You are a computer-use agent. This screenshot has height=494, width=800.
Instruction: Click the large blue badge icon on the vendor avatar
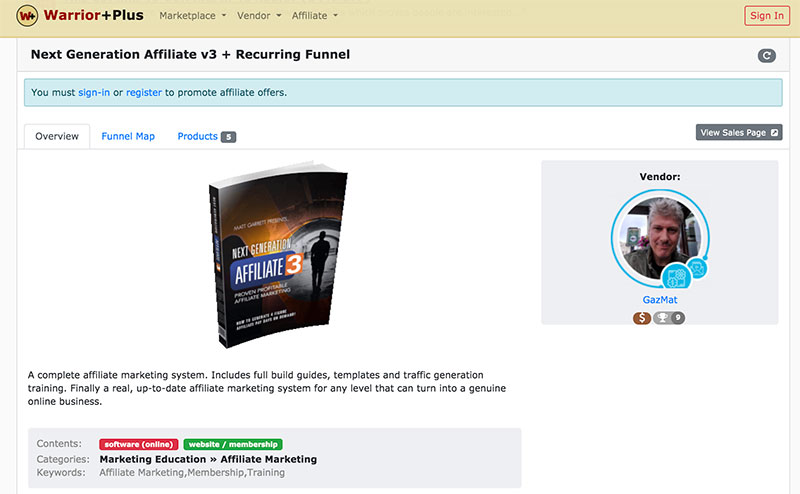(x=676, y=278)
